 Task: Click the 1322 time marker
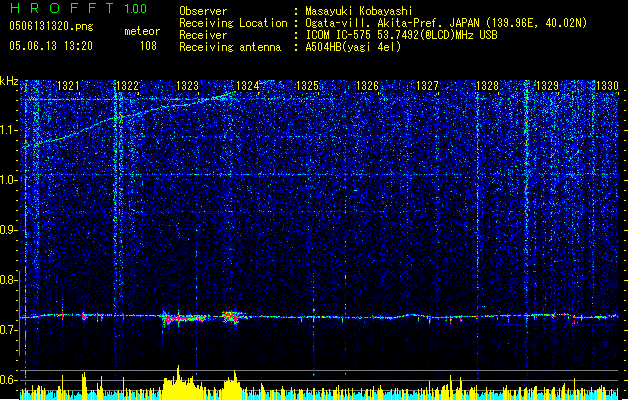pyautogui.click(x=128, y=86)
